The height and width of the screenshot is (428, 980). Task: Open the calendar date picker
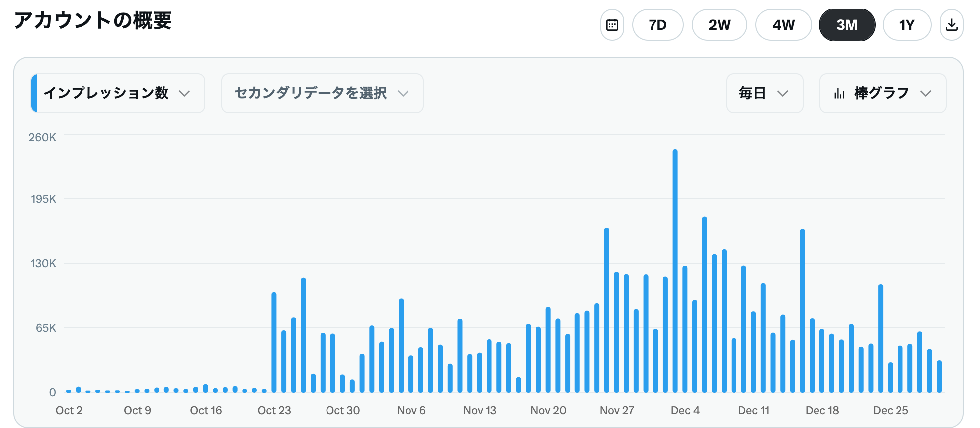pyautogui.click(x=612, y=25)
